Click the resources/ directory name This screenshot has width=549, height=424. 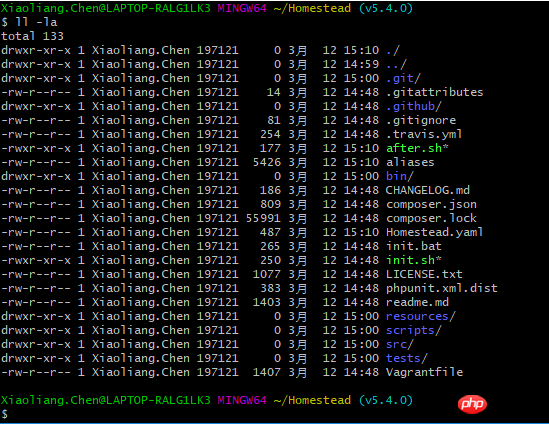pyautogui.click(x=421, y=316)
